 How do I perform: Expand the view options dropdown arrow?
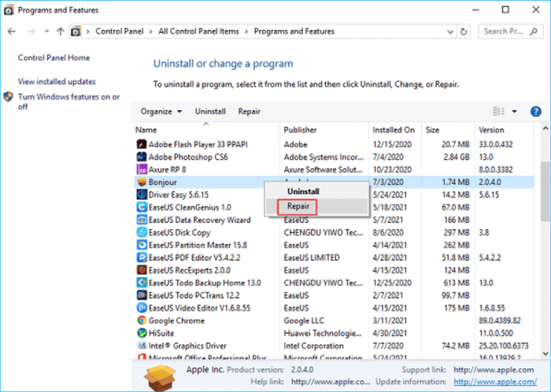tap(514, 112)
